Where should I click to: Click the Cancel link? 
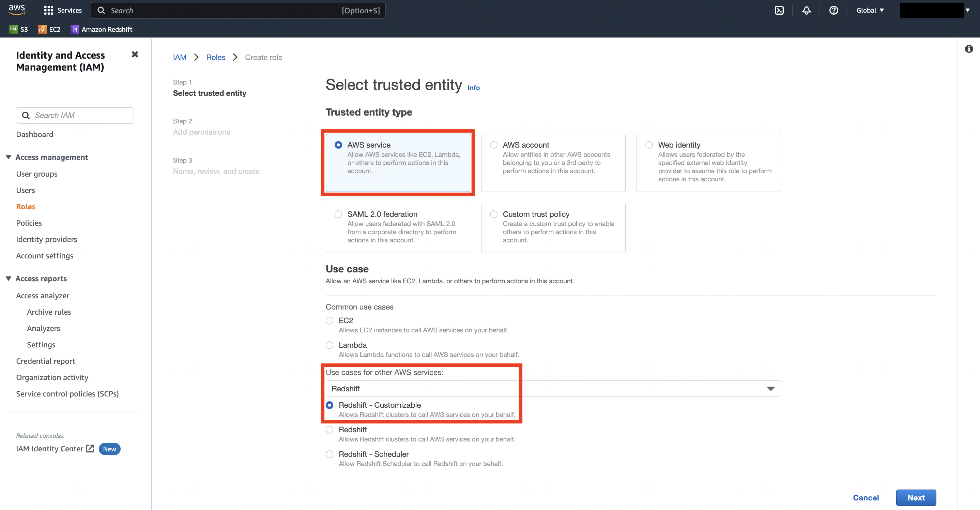(x=866, y=497)
